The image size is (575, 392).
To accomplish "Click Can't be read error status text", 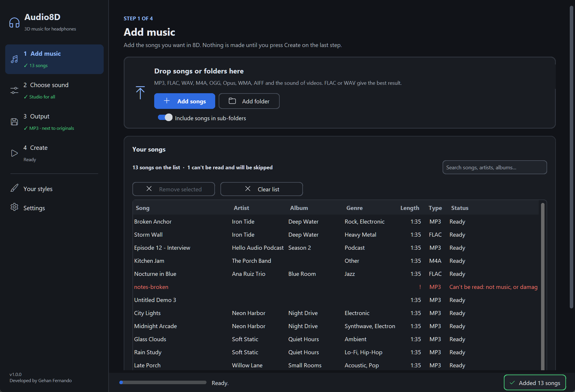I will [x=493, y=287].
